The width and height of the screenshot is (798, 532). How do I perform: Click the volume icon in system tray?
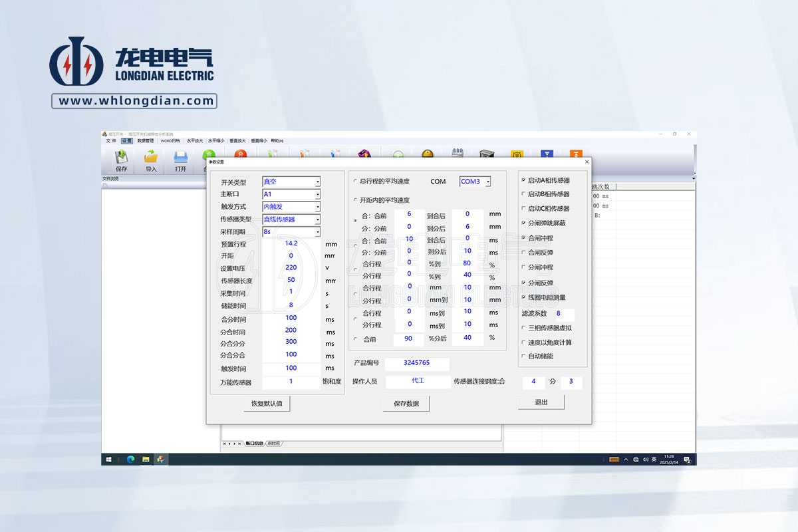[x=645, y=460]
